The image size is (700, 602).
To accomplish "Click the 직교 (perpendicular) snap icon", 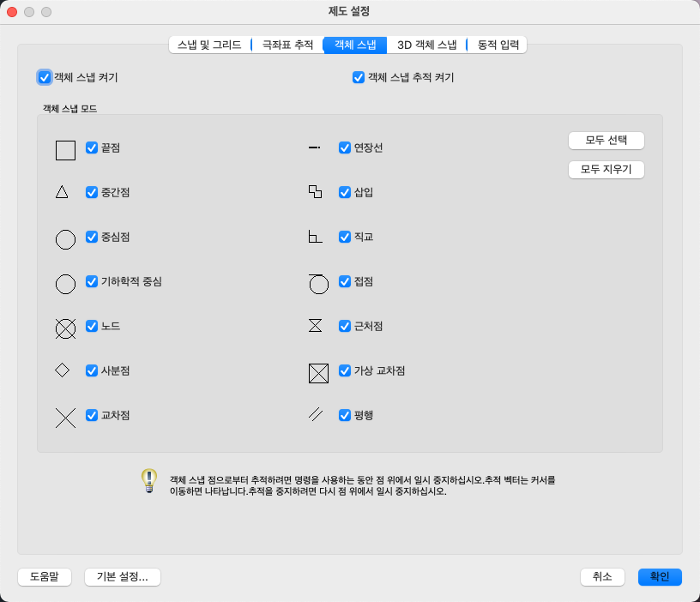I will 315,236.
